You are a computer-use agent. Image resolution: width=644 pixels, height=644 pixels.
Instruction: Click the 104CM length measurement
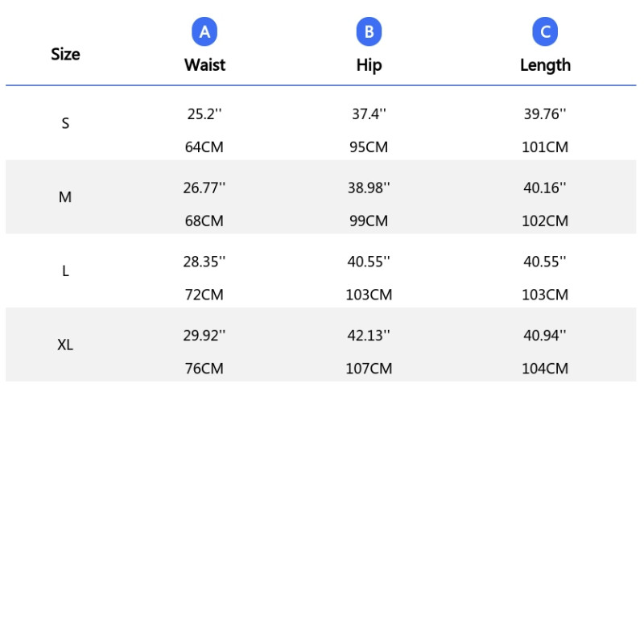coord(545,369)
